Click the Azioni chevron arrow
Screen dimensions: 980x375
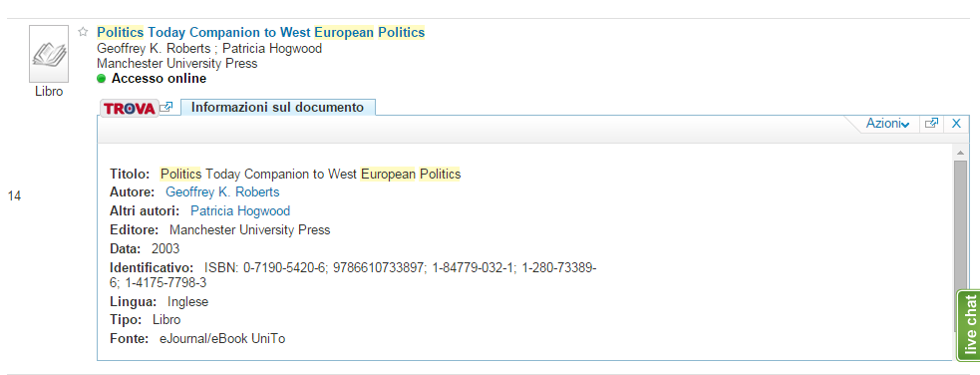(905, 126)
